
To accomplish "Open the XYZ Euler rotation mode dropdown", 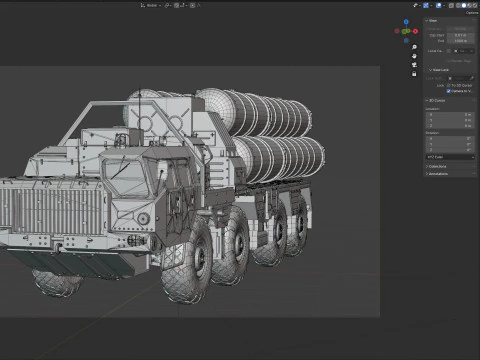I will tap(450, 157).
